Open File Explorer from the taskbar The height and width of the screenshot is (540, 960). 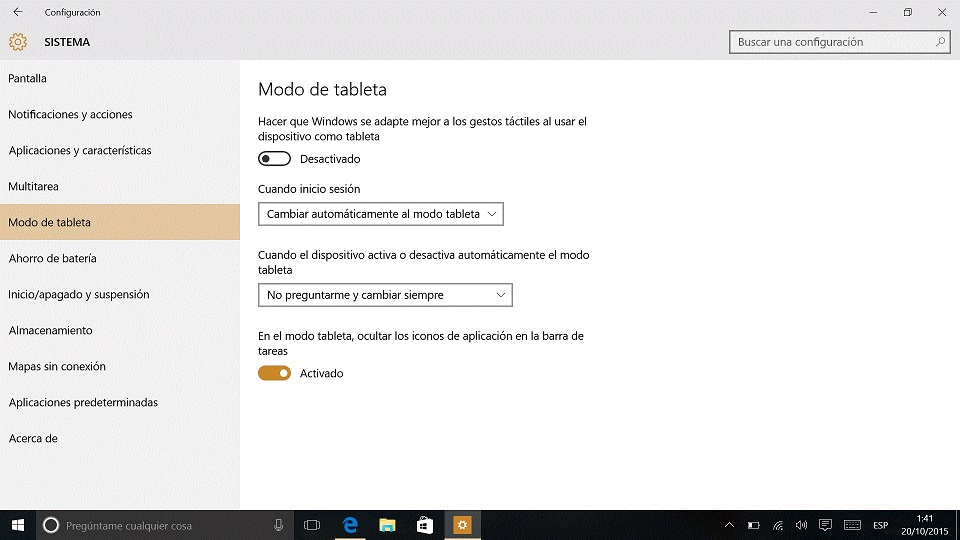coord(387,525)
